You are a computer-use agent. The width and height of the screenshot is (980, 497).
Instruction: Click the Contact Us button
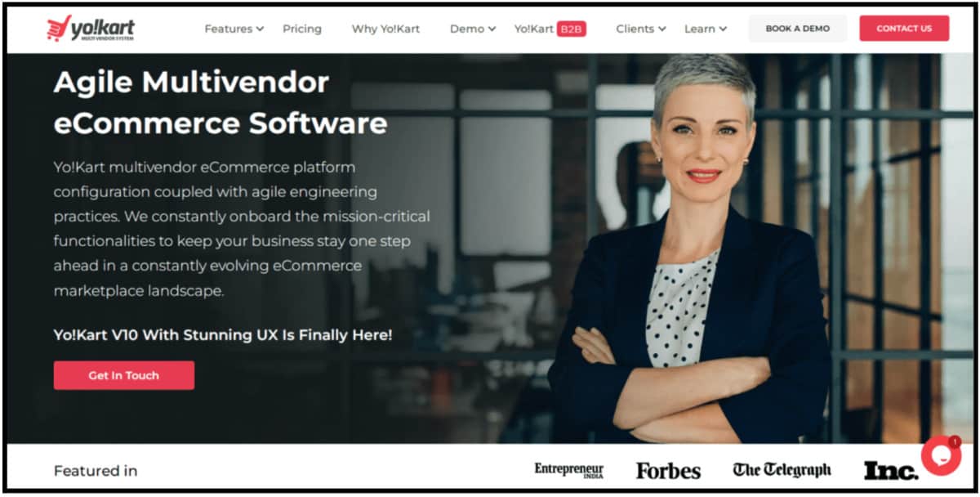click(904, 28)
